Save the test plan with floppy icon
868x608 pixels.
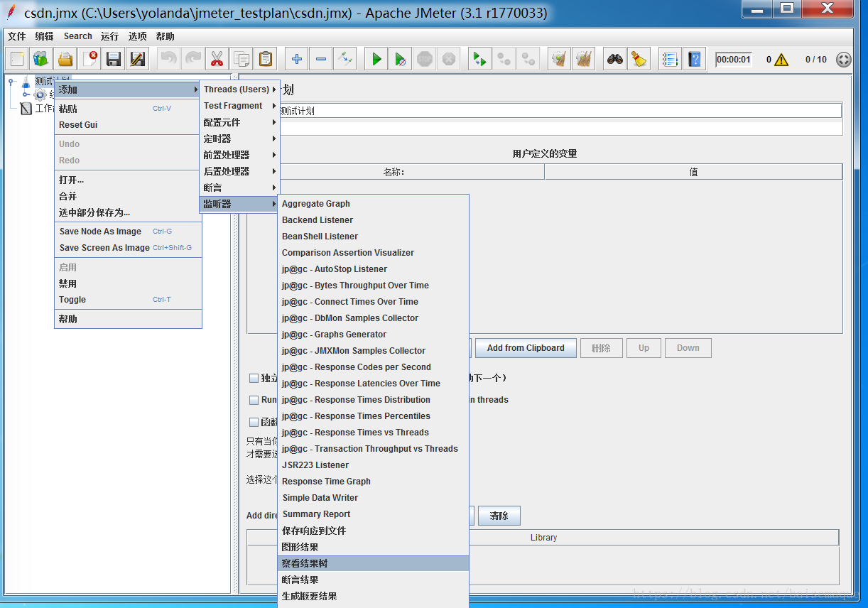point(114,59)
